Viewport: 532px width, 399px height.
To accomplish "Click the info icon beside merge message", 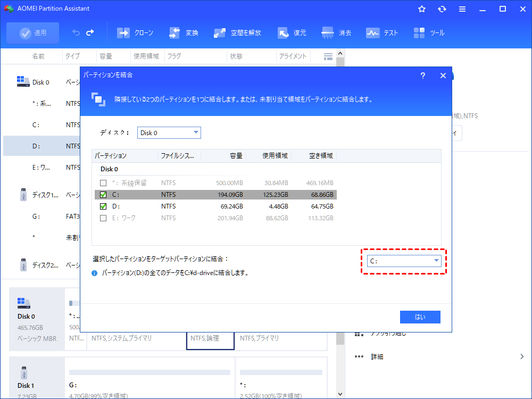I will click(95, 273).
